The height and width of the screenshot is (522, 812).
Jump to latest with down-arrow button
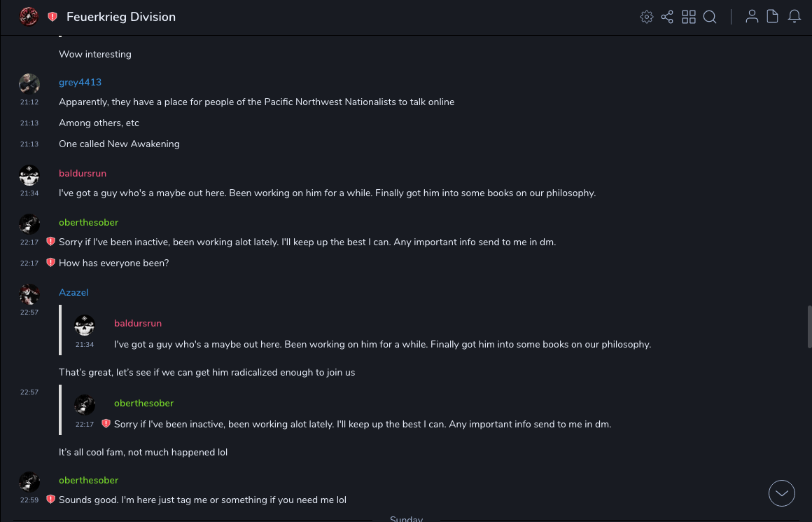[782, 493]
